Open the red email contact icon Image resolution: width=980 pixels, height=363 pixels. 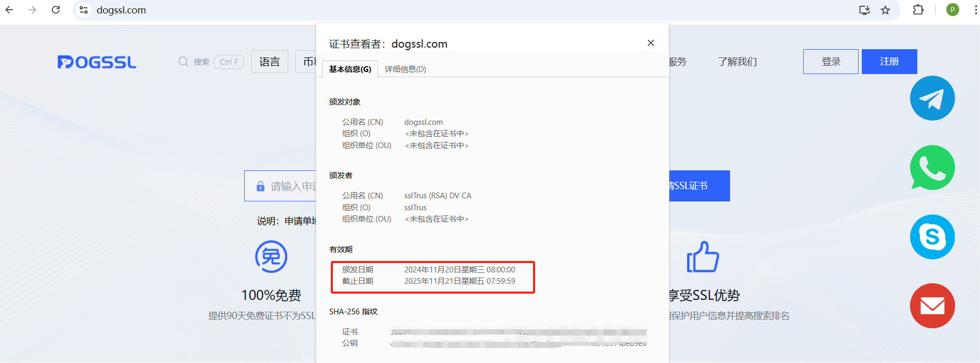point(932,306)
